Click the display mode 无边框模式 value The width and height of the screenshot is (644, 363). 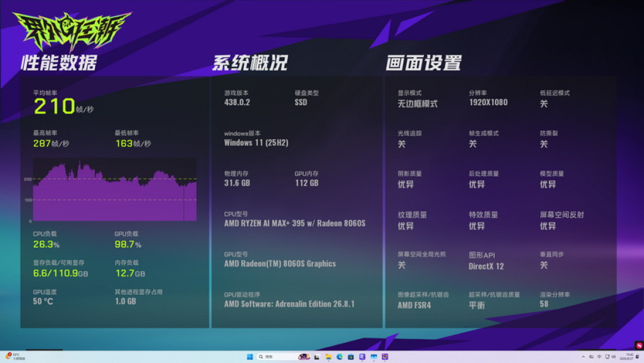click(417, 104)
